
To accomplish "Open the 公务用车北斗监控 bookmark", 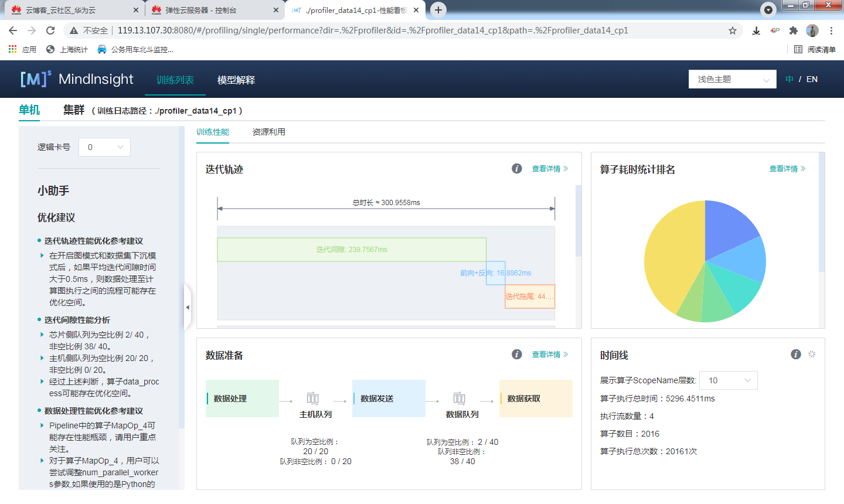I will click(135, 49).
